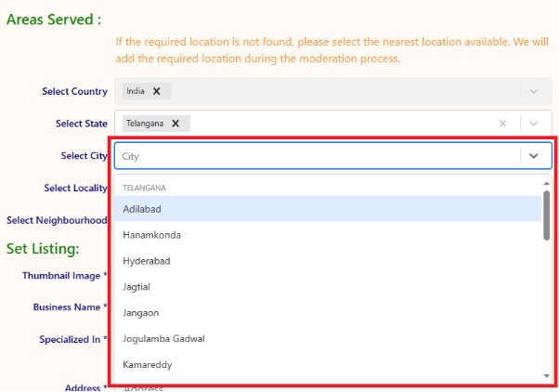
Task: Clear all selections in Select State field
Action: [x=502, y=124]
